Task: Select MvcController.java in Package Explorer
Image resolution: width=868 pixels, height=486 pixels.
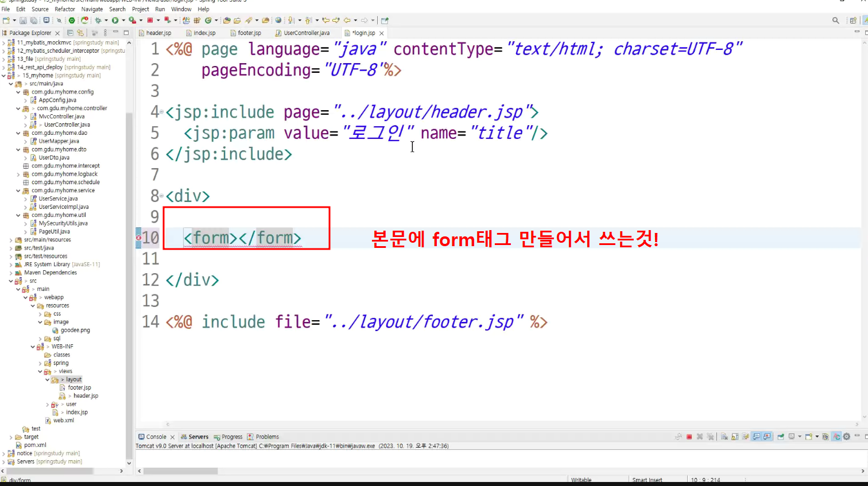Action: [x=61, y=116]
